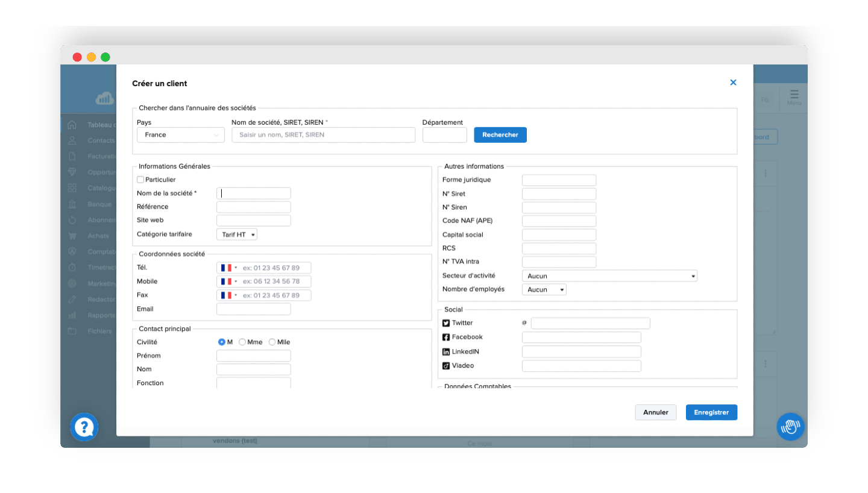
Task: Click the Catalogue grid icon in sidebar
Action: 72,188
